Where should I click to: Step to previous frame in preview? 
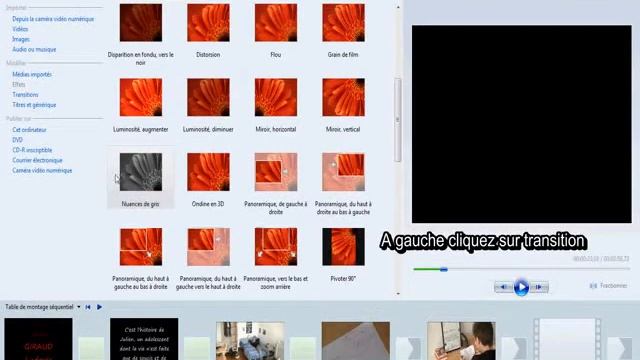504,287
